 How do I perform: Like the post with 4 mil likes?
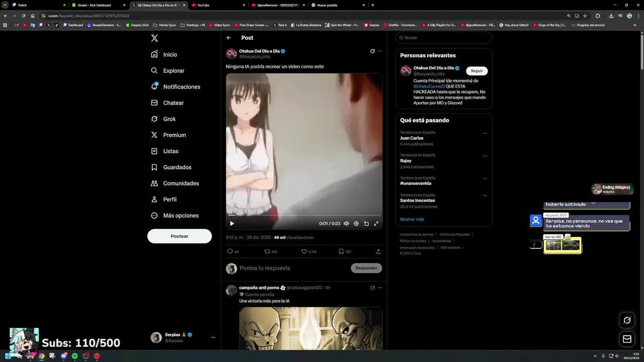(x=308, y=251)
